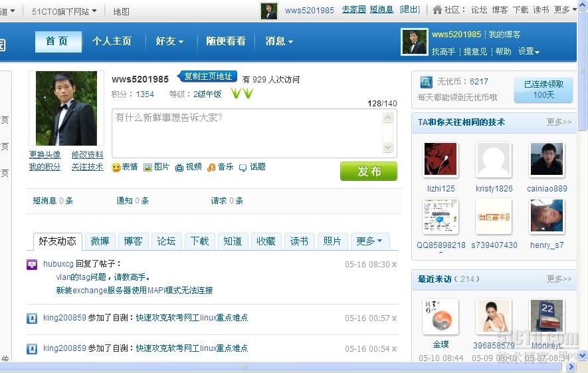588x373 pixels.
Task: Switch to the 微博 tab
Action: coord(100,241)
